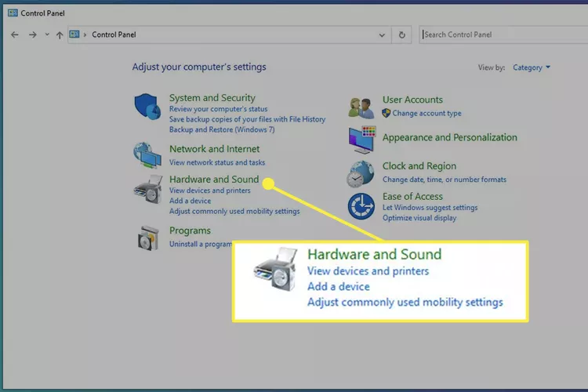Click the breadcrumb chevron before Control Panel
588x392 pixels.
click(x=85, y=34)
